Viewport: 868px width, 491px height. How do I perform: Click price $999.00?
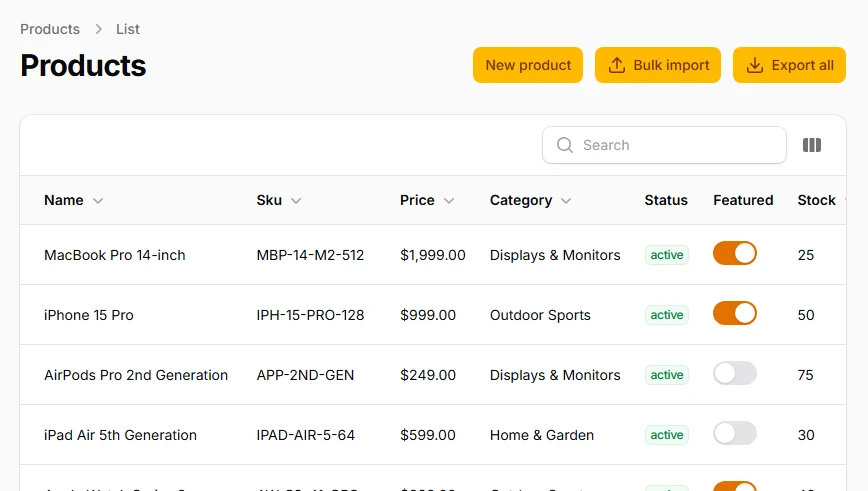[428, 315]
